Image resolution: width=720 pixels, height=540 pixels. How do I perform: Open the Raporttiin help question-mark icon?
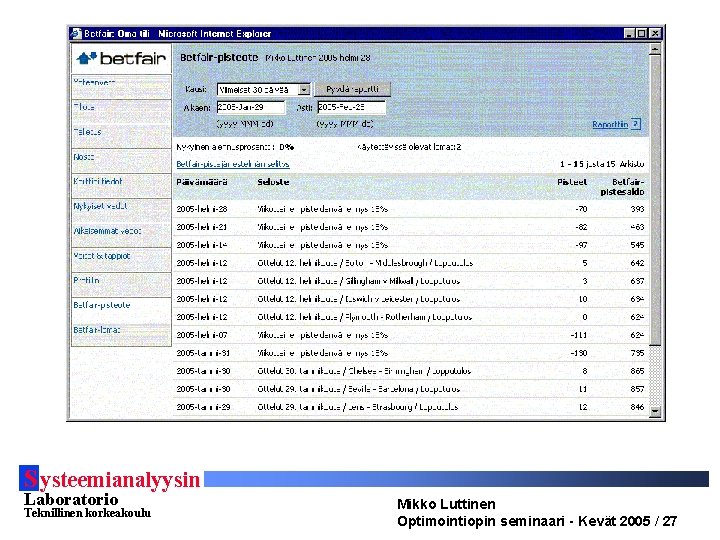[x=636, y=124]
